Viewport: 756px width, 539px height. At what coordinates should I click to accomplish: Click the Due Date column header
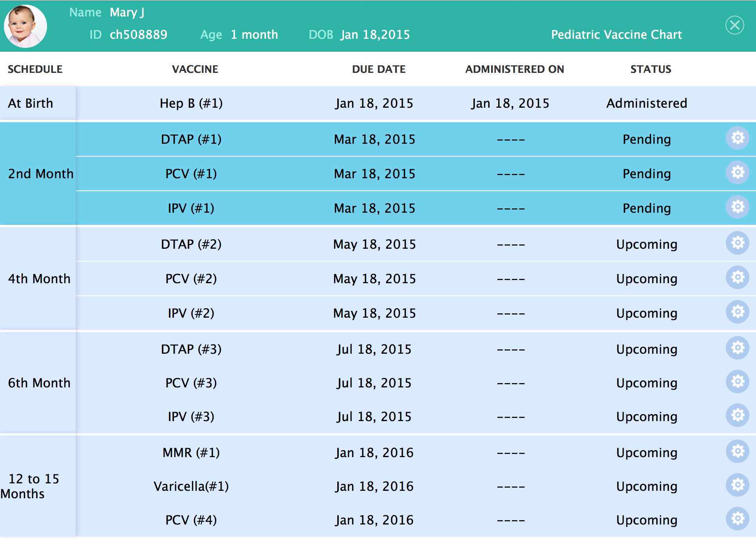coord(379,69)
